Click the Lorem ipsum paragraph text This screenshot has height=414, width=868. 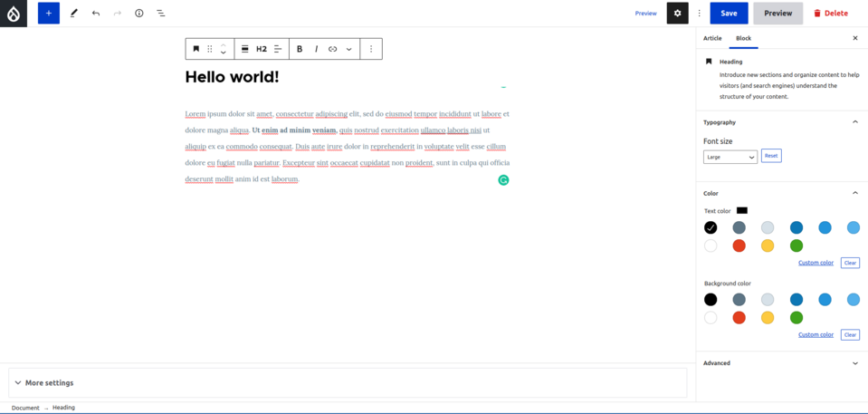click(347, 147)
